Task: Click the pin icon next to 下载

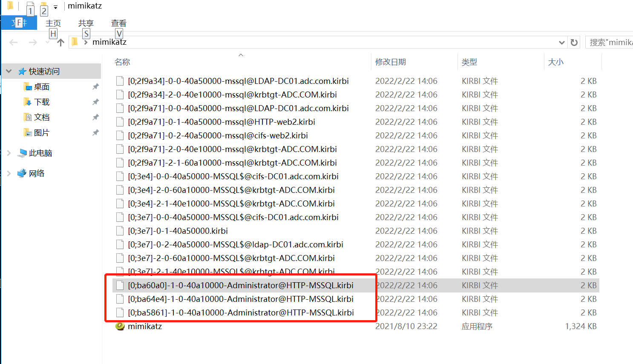Action: 95,102
